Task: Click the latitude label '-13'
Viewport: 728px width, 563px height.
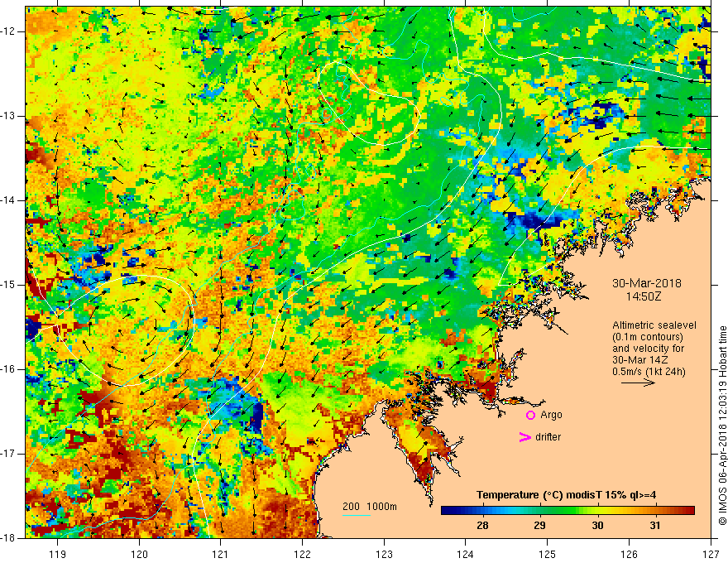Action: click(9, 116)
